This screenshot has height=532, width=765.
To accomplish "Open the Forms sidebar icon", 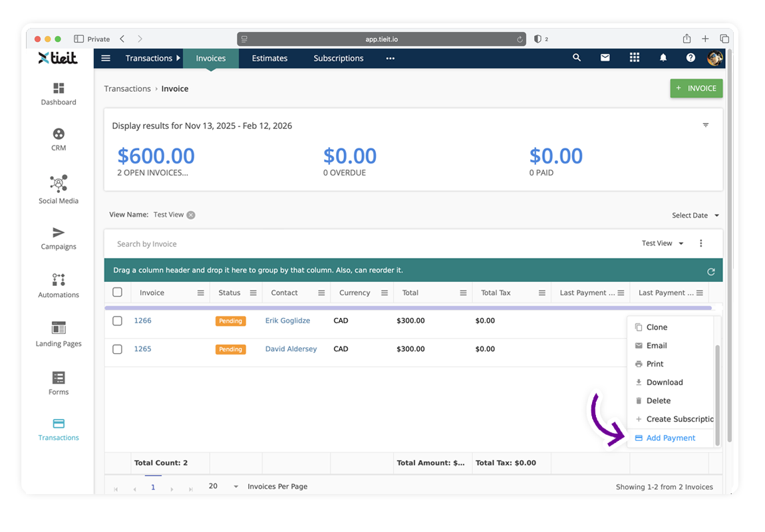I will pyautogui.click(x=59, y=378).
